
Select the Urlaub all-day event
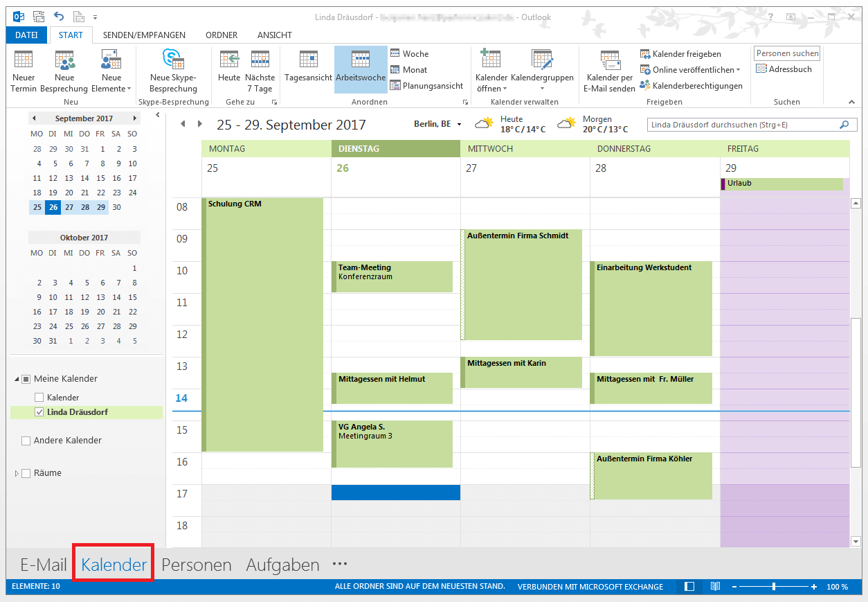(x=781, y=184)
